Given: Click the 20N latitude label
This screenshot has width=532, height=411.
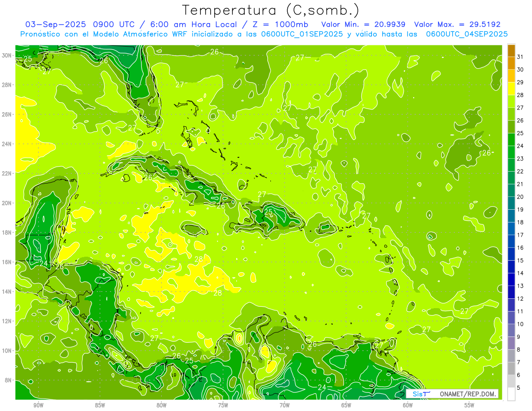Looking at the screenshot, I should coord(8,203).
